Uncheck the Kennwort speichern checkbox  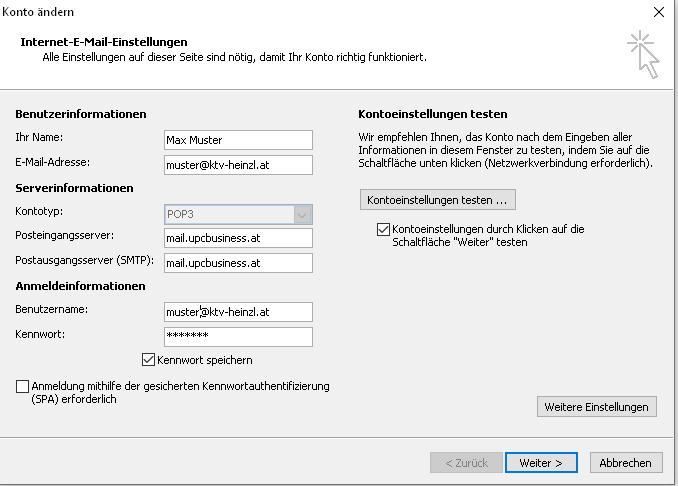coord(148,360)
